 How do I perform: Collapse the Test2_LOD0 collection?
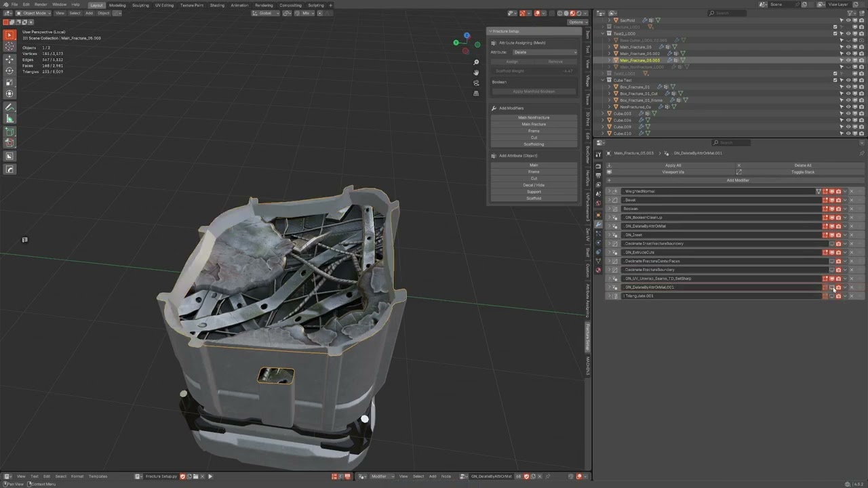[x=603, y=33]
